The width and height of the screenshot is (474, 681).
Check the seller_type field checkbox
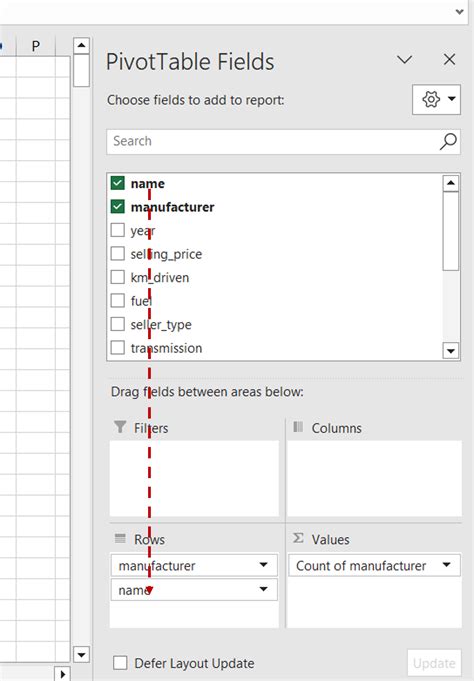118,324
